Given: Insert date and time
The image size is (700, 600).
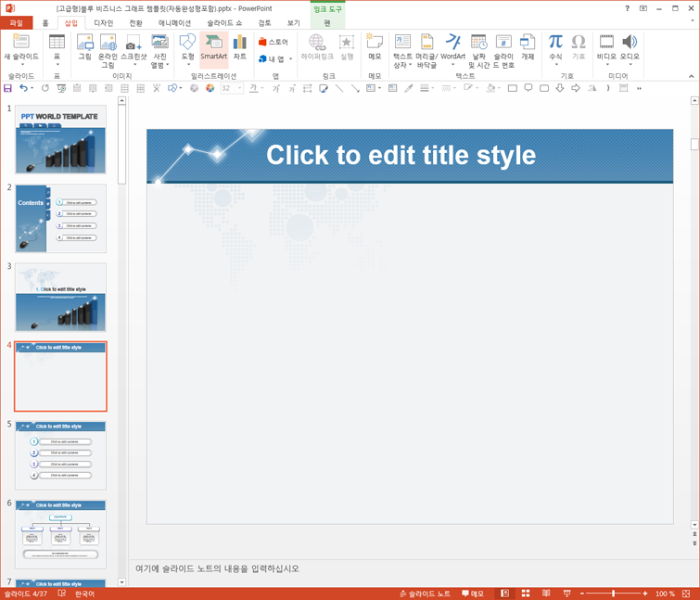Looking at the screenshot, I should [x=478, y=50].
